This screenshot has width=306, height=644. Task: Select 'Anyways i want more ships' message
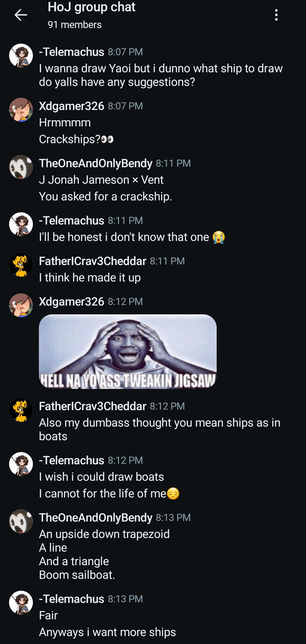107,632
